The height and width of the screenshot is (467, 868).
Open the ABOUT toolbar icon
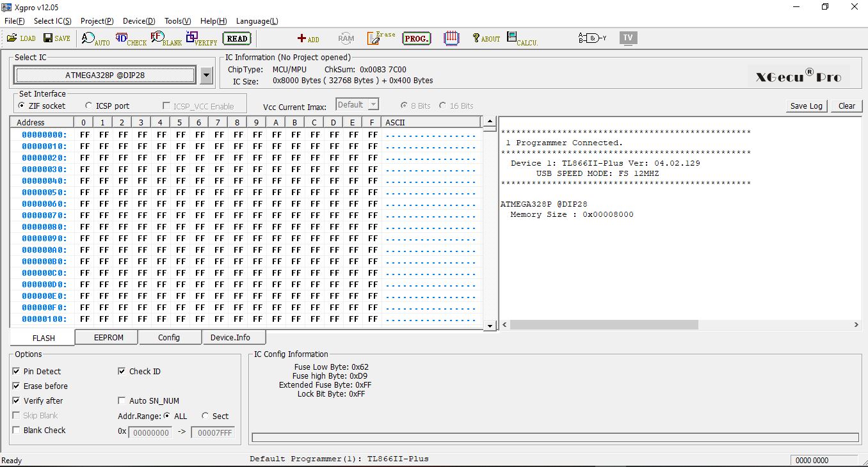pos(486,38)
